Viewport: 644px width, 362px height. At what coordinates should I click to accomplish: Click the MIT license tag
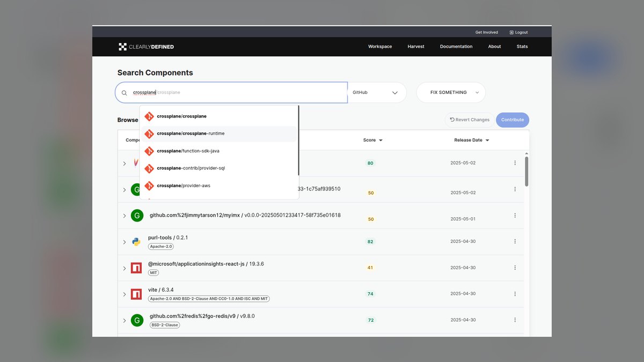[154, 273]
